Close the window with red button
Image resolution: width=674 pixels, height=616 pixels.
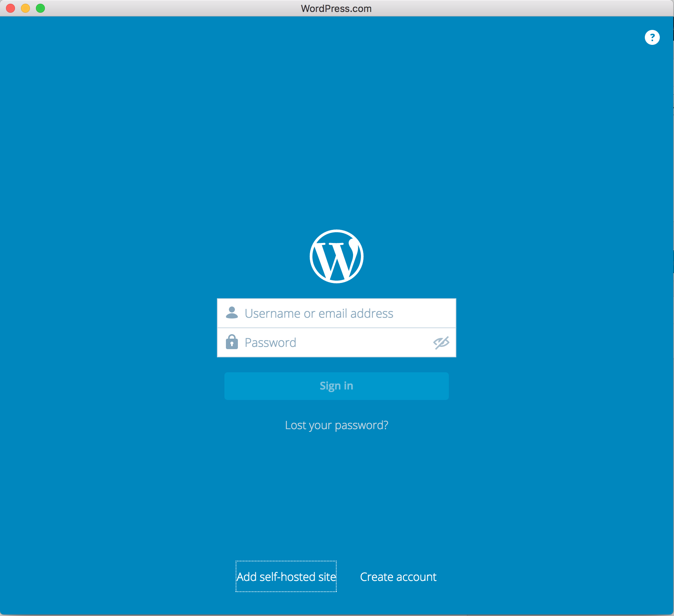click(10, 8)
